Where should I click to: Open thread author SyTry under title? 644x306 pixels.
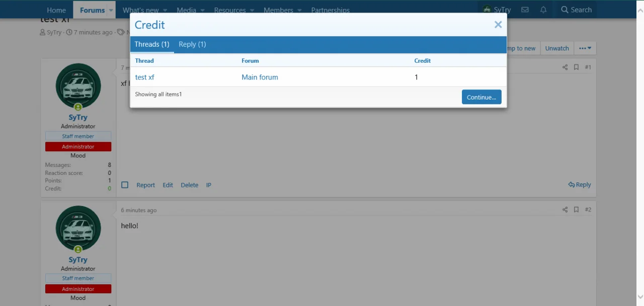[x=54, y=32]
